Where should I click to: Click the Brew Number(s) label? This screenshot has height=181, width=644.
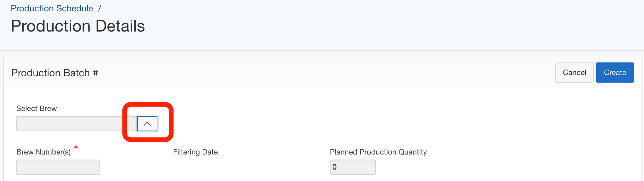(43, 152)
